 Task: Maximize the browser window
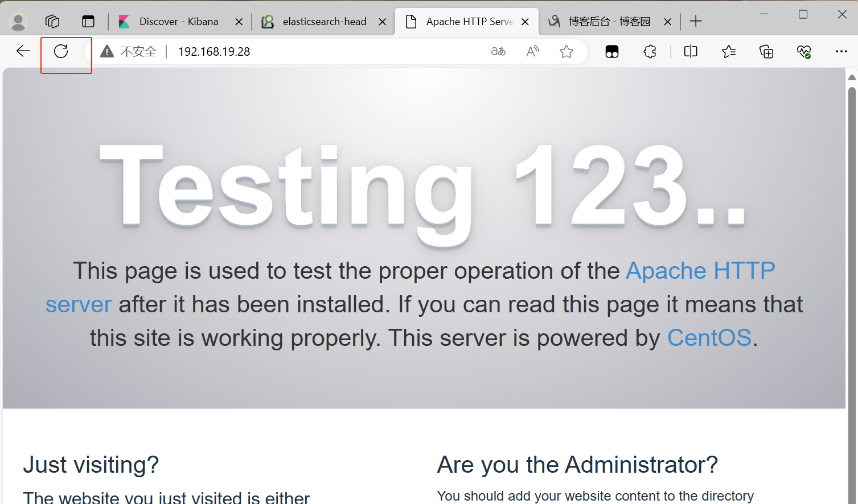803,14
